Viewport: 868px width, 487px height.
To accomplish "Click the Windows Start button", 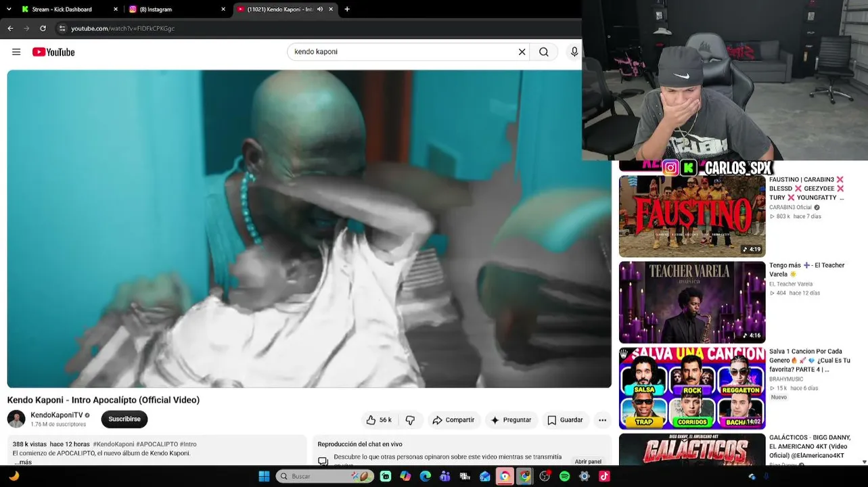I will pos(264,476).
